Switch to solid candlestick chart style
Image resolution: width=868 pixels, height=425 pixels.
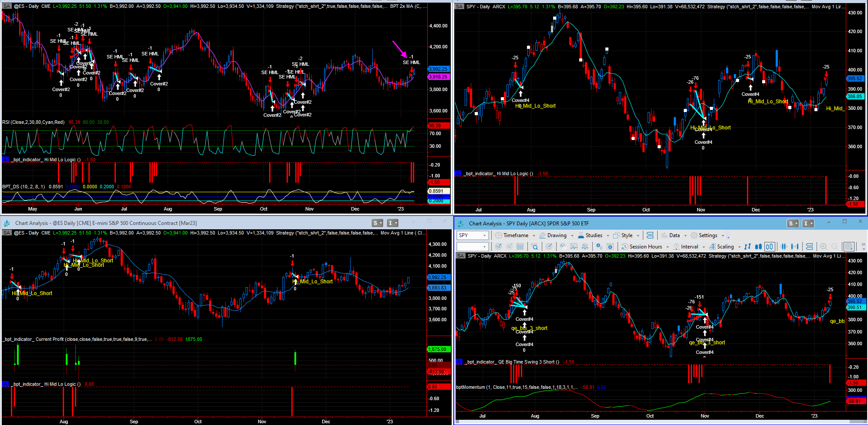pos(758,247)
